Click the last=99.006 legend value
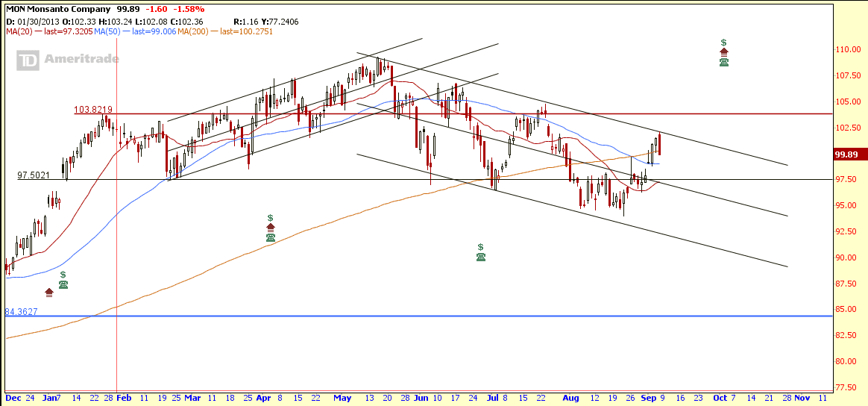The width and height of the screenshot is (868, 406). point(154,31)
